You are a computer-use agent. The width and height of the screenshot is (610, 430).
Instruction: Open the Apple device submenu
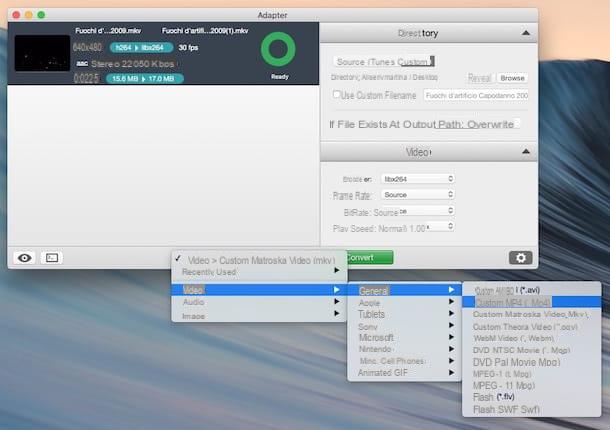coord(404,302)
